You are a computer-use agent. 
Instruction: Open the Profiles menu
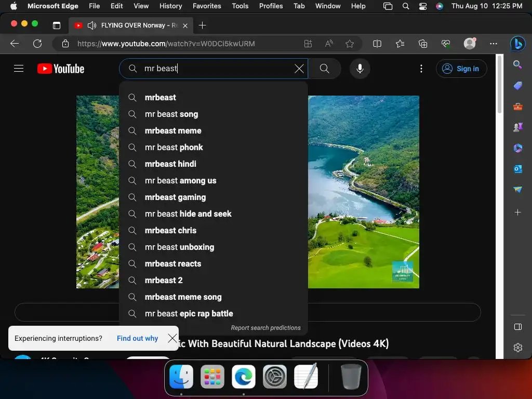(x=271, y=6)
